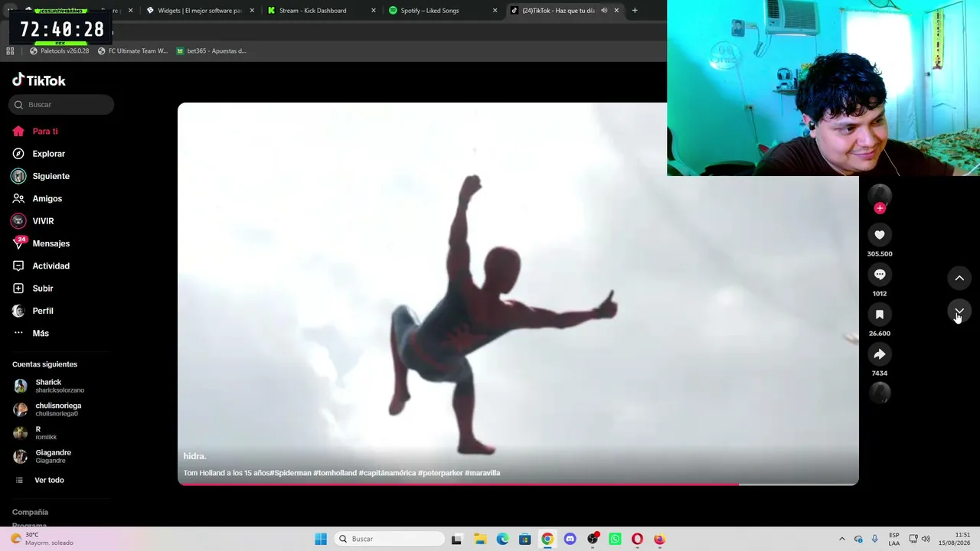Open Giagandre's followed account

[x=42, y=457]
